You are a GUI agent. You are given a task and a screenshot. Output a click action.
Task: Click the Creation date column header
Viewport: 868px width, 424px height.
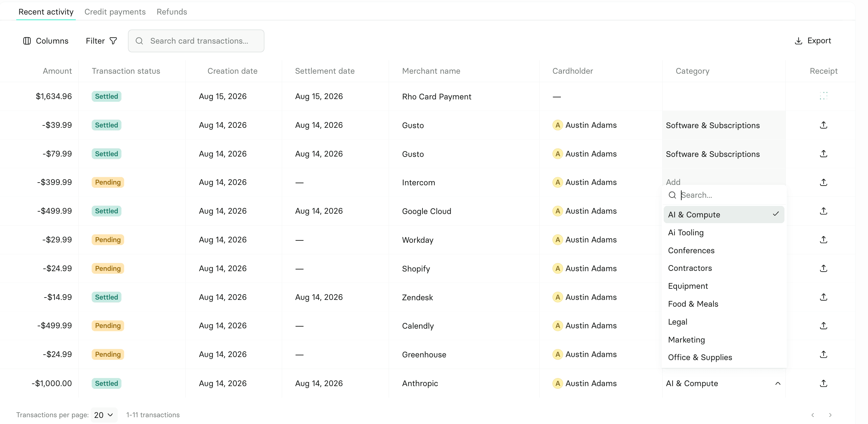click(x=232, y=71)
